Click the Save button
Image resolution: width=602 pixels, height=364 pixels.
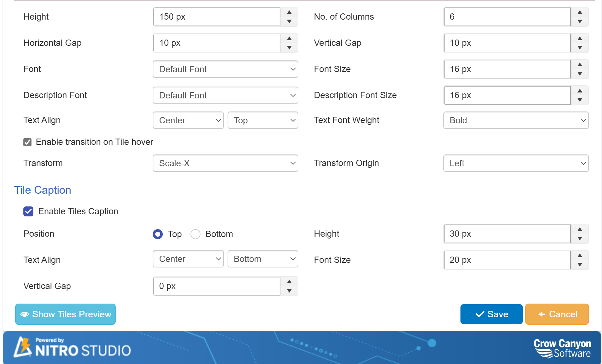tap(491, 314)
